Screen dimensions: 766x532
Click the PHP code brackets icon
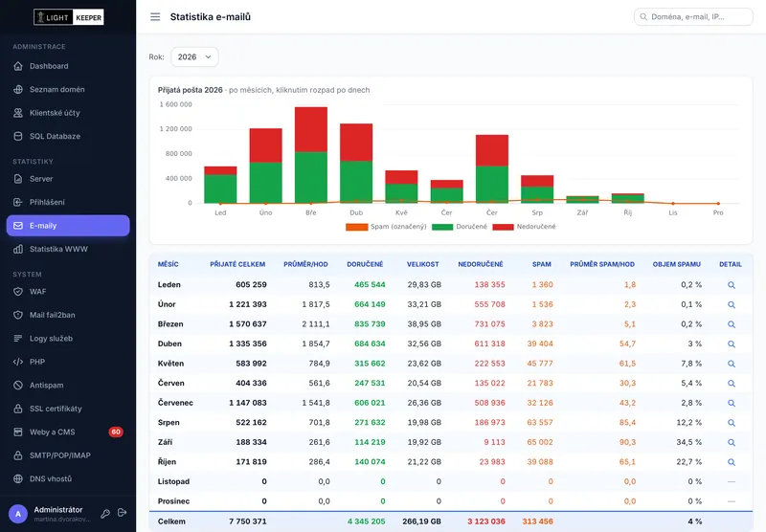tap(18, 362)
